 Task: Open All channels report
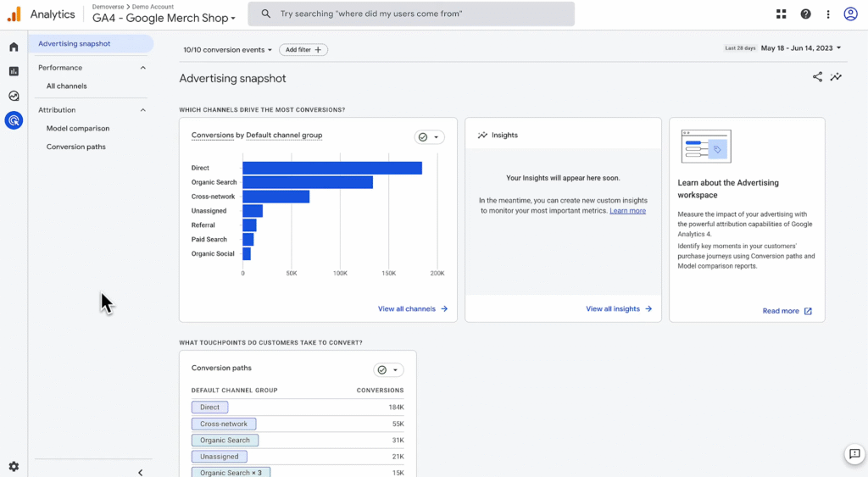point(66,86)
